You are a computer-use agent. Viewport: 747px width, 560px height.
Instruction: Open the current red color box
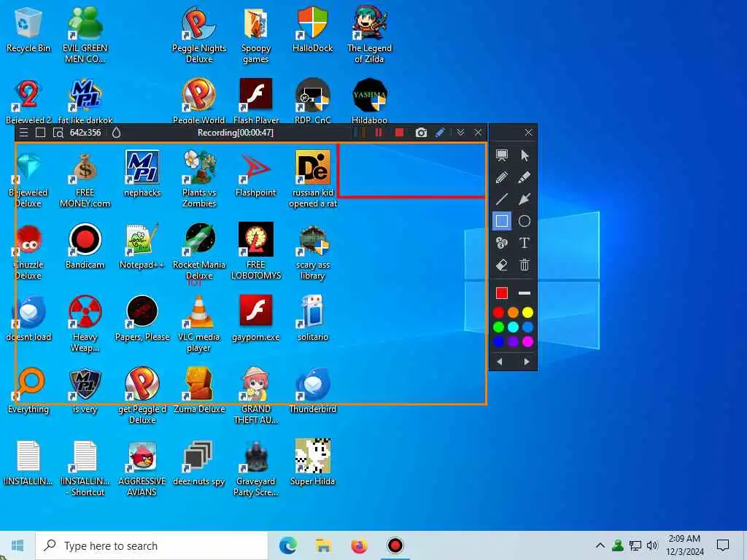click(x=502, y=293)
